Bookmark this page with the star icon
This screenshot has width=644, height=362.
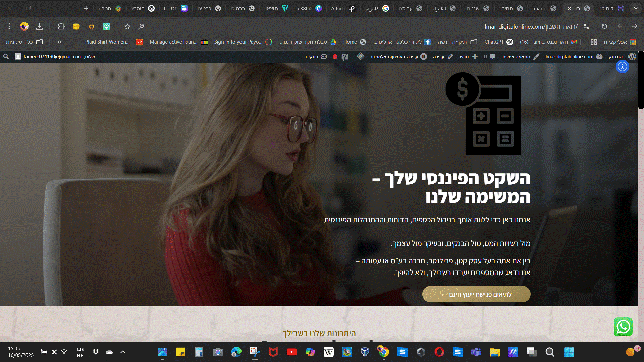tap(127, 26)
